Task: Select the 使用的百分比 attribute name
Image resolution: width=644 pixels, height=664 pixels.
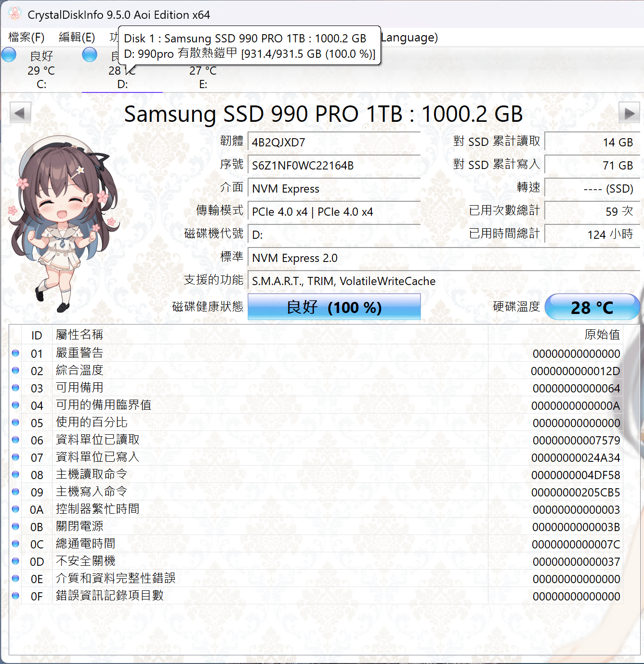Action: (92, 422)
